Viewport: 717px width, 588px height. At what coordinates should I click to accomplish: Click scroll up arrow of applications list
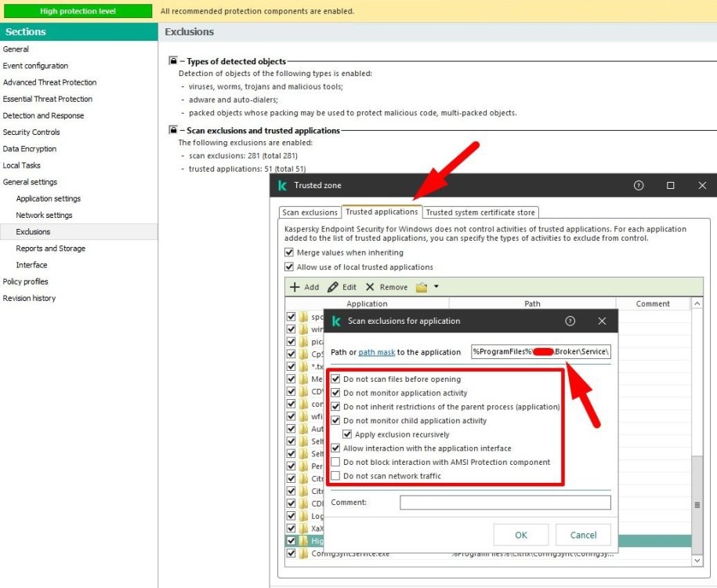click(x=697, y=303)
